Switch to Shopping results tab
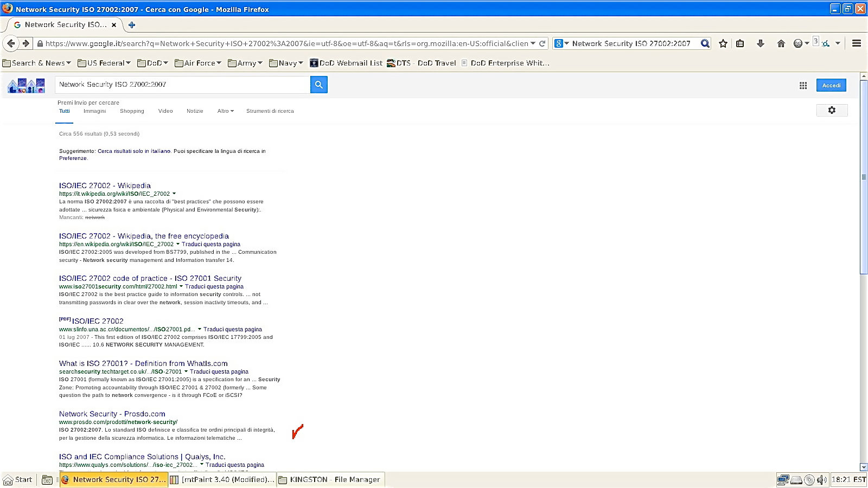The image size is (868, 488). pyautogui.click(x=132, y=111)
